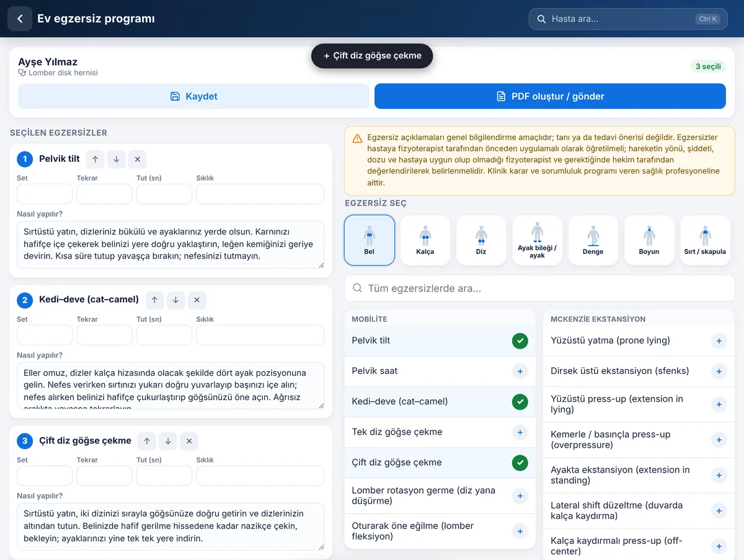
Task: Click Tut (sn) field for Pelvik tilt
Action: tap(164, 194)
